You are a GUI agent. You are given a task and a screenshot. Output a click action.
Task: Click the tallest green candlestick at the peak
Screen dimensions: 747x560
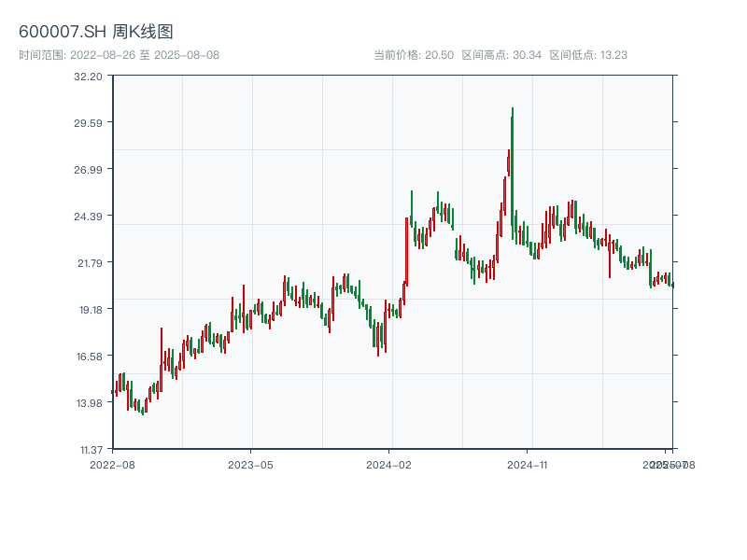pos(513,172)
